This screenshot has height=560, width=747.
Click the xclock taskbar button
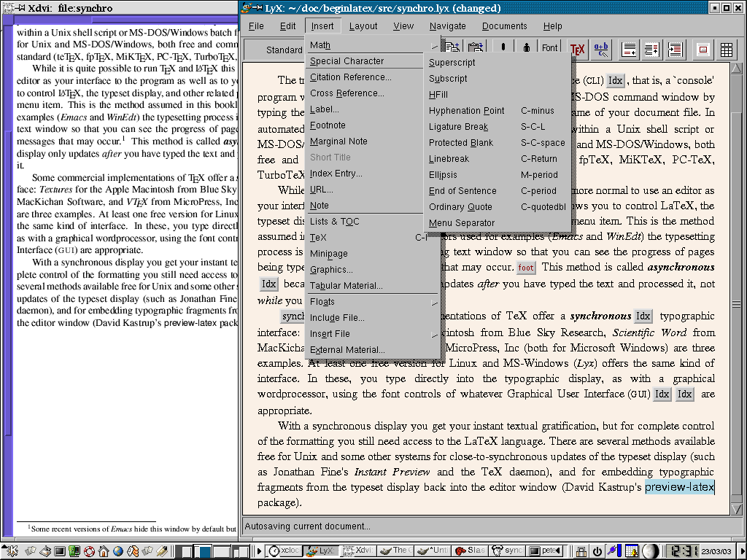click(x=285, y=551)
